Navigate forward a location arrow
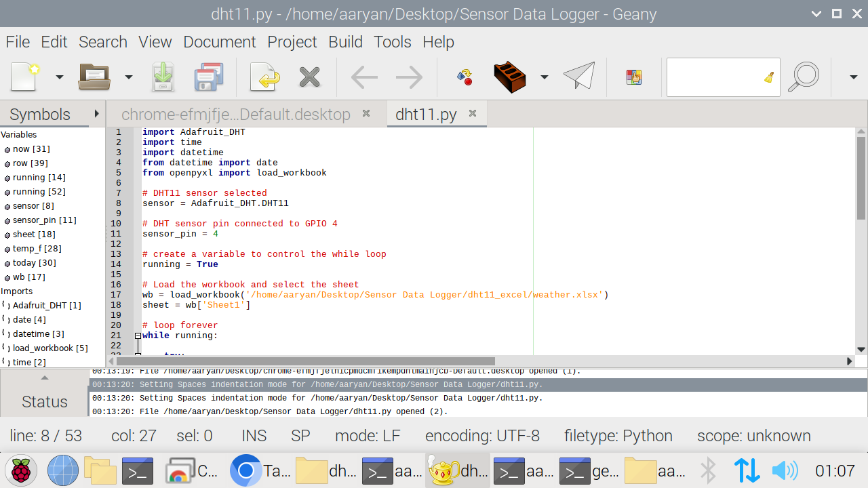 point(410,77)
